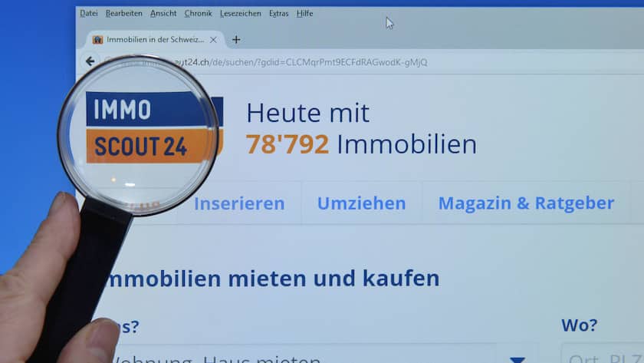Click the ImmoScout24 logo
644x363 pixels.
click(154, 127)
